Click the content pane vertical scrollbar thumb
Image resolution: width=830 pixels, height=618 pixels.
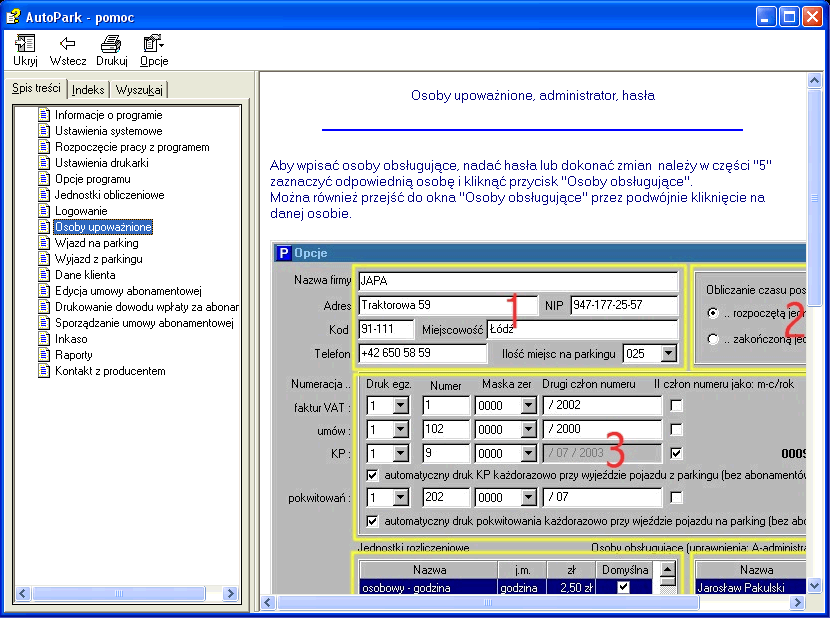click(814, 199)
